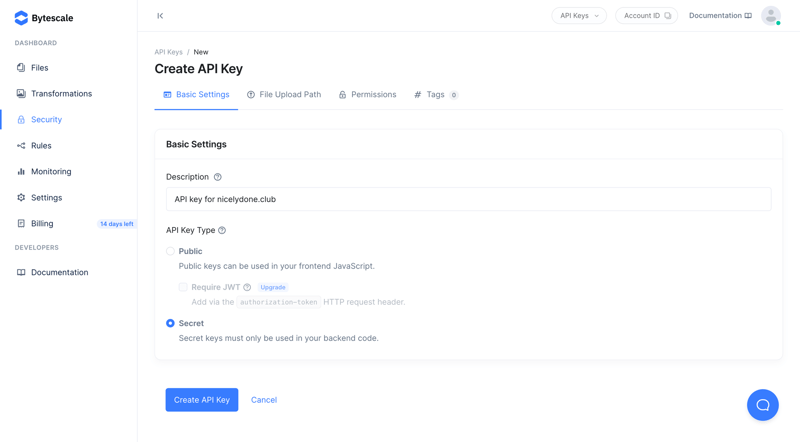Select the Public key type

(x=170, y=251)
